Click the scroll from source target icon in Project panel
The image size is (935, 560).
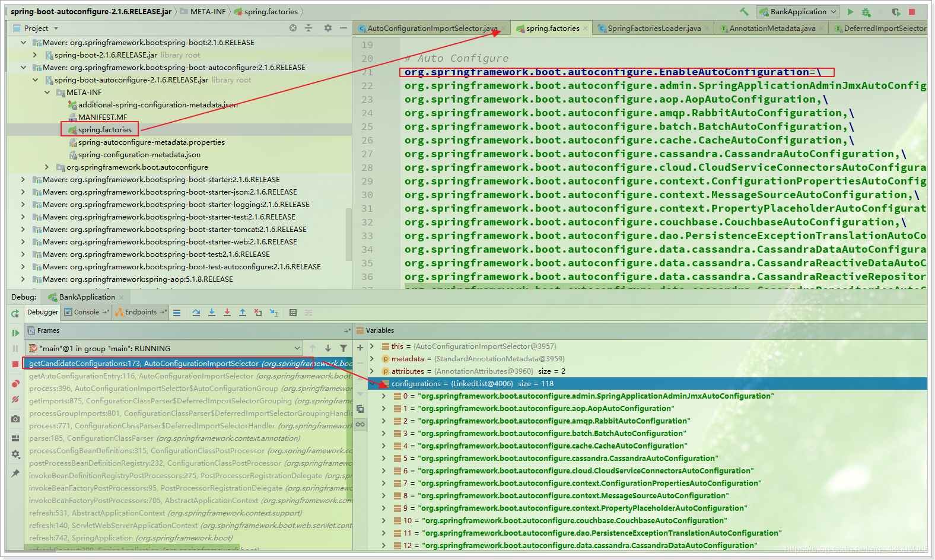[x=293, y=28]
